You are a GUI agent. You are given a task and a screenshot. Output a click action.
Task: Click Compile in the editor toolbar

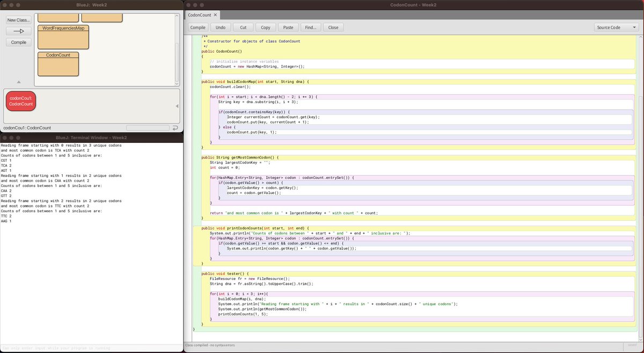[198, 27]
